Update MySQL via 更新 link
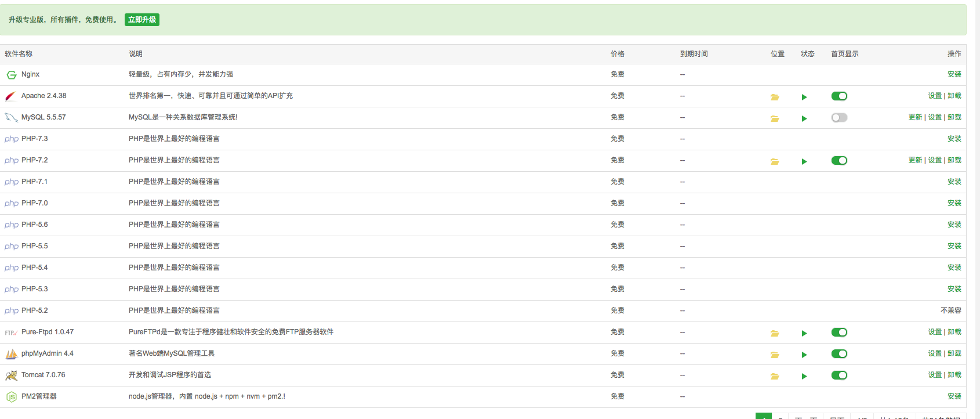The height and width of the screenshot is (419, 980). [x=915, y=117]
